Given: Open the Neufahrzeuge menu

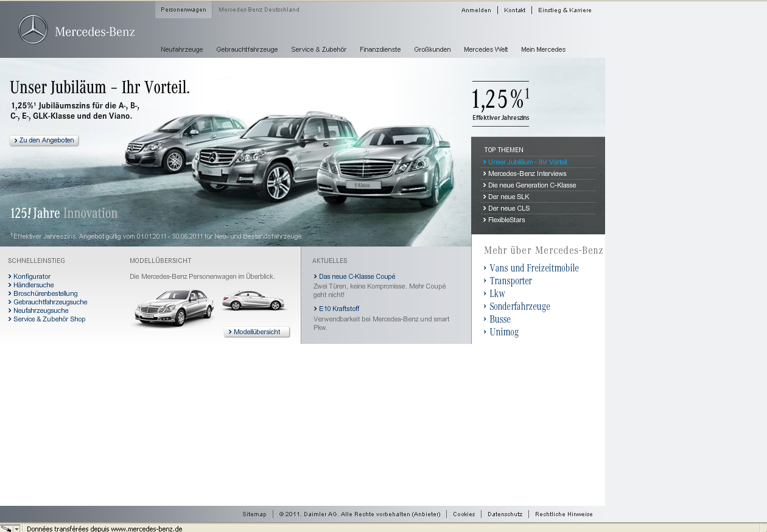Looking at the screenshot, I should 182,49.
